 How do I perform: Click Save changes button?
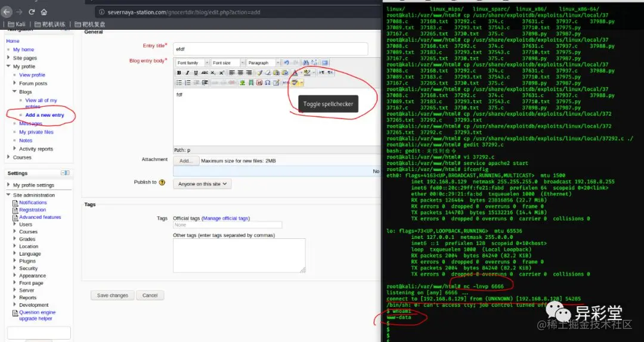point(113,295)
